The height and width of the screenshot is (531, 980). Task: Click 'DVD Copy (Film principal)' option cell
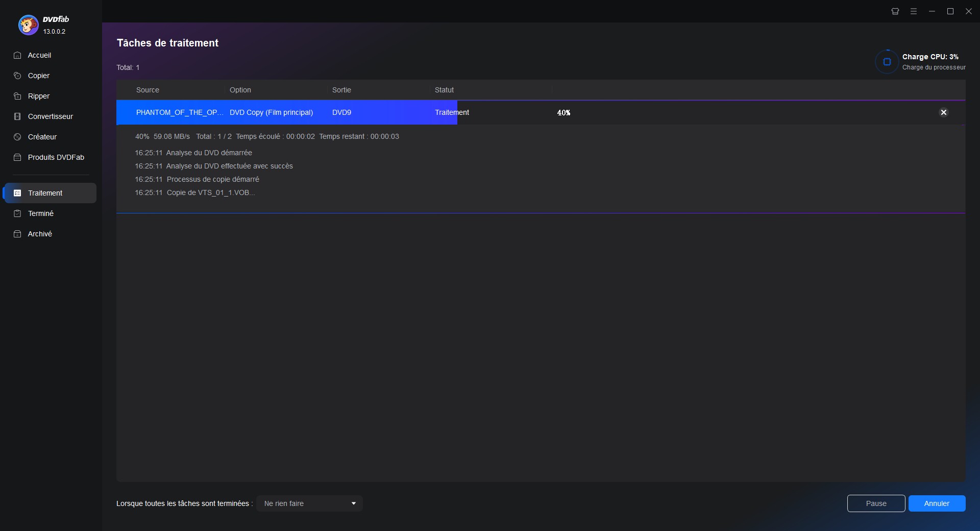(271, 112)
